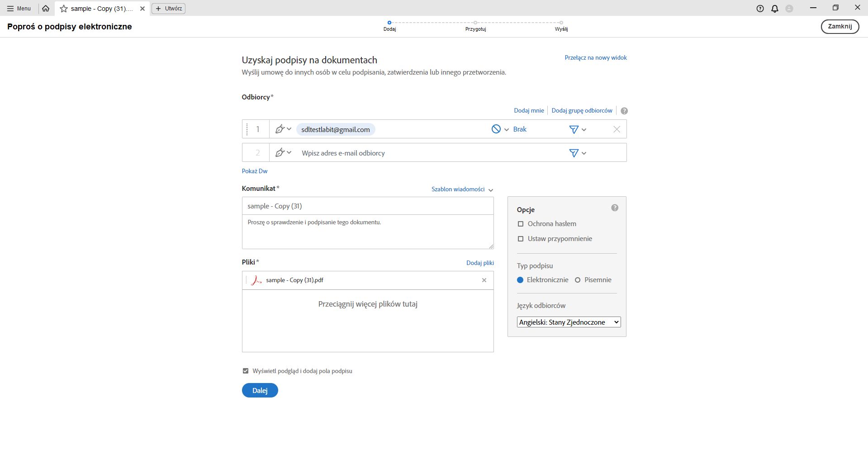
Task: Click the filter funnel icon for recipient 2
Action: (x=574, y=153)
